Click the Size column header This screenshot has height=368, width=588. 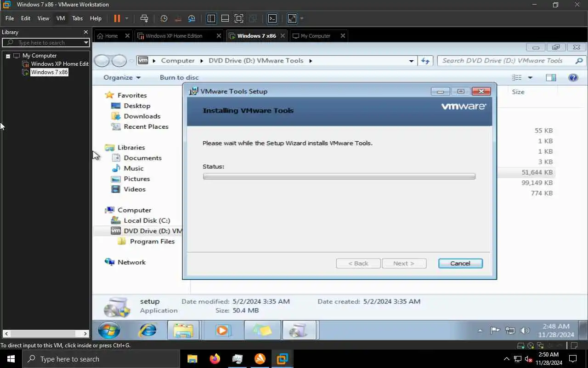coord(518,92)
